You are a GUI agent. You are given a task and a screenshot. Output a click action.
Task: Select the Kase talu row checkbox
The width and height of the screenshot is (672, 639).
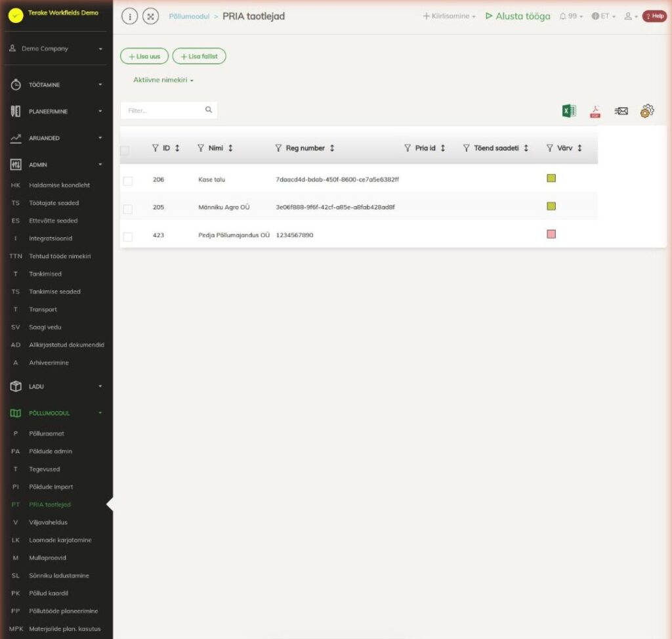tap(128, 181)
